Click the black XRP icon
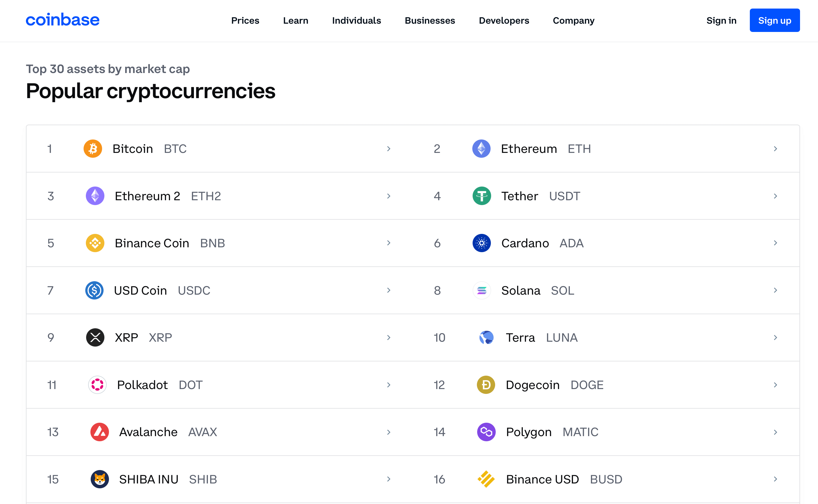This screenshot has height=504, width=818. coord(95,338)
